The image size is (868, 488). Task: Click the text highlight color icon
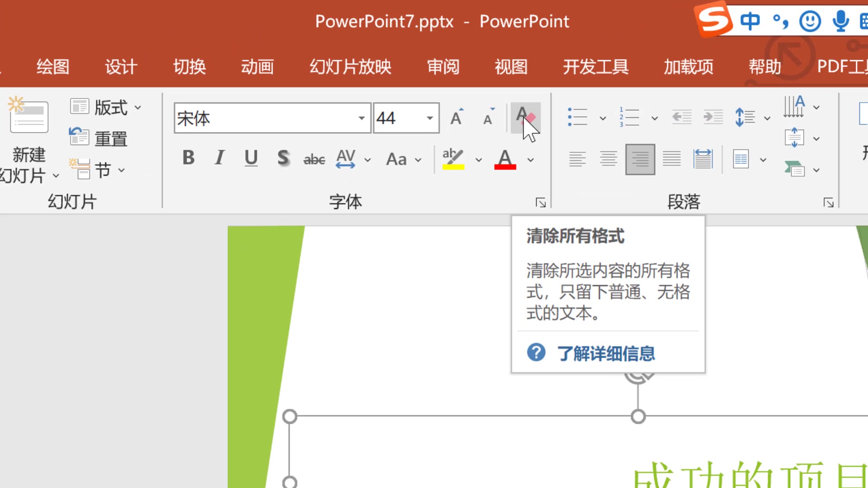click(x=453, y=158)
